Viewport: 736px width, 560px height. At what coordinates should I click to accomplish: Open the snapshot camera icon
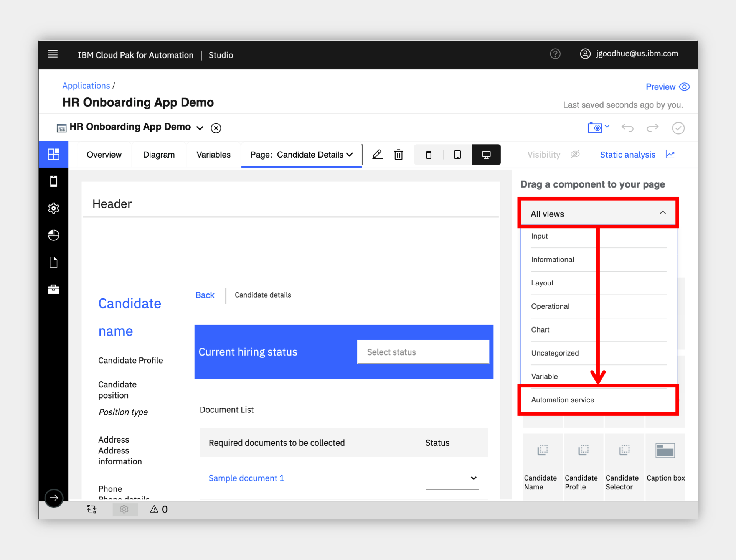[595, 128]
